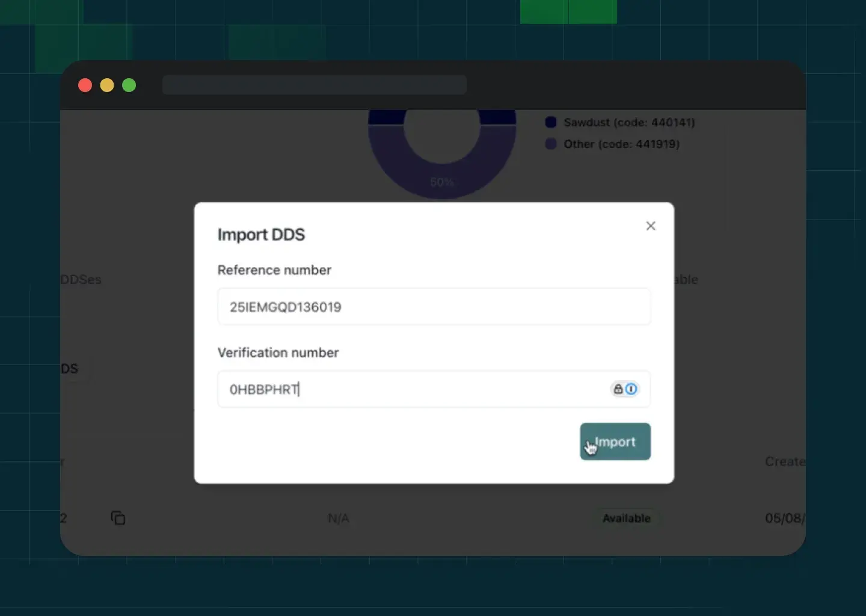
Task: Click the Other (code: 441919) legend entry
Action: [x=621, y=144]
